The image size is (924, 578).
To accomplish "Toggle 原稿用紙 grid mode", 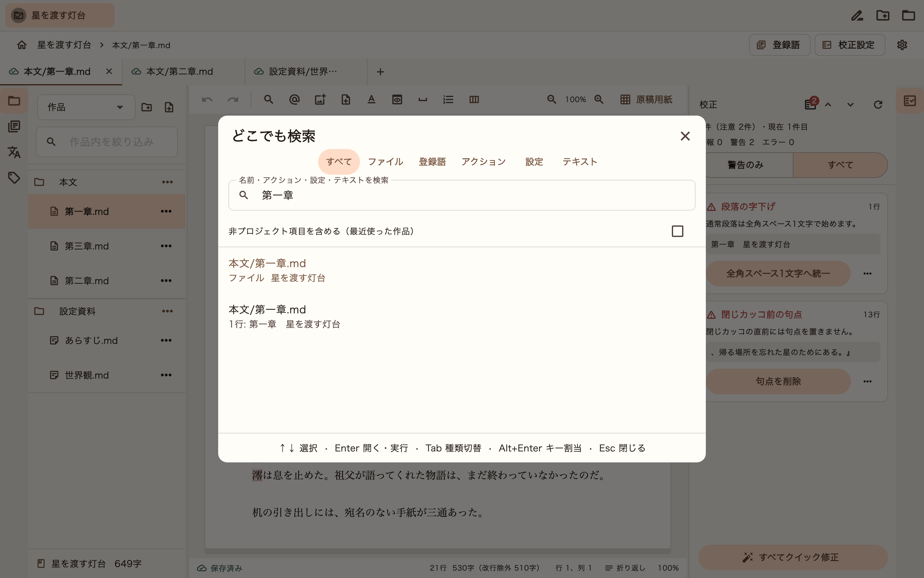I will click(x=646, y=100).
